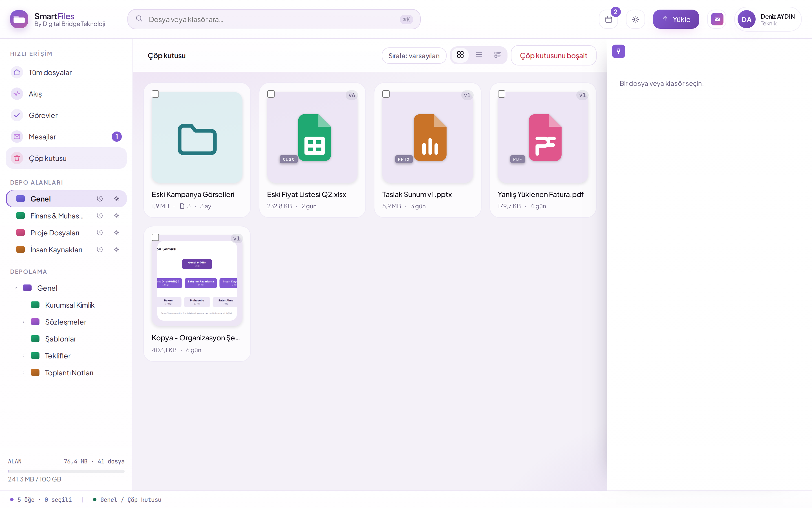Screen dimensions: 812x508
Task: Open Deniz AYDIN user profile menu
Action: pos(768,19)
